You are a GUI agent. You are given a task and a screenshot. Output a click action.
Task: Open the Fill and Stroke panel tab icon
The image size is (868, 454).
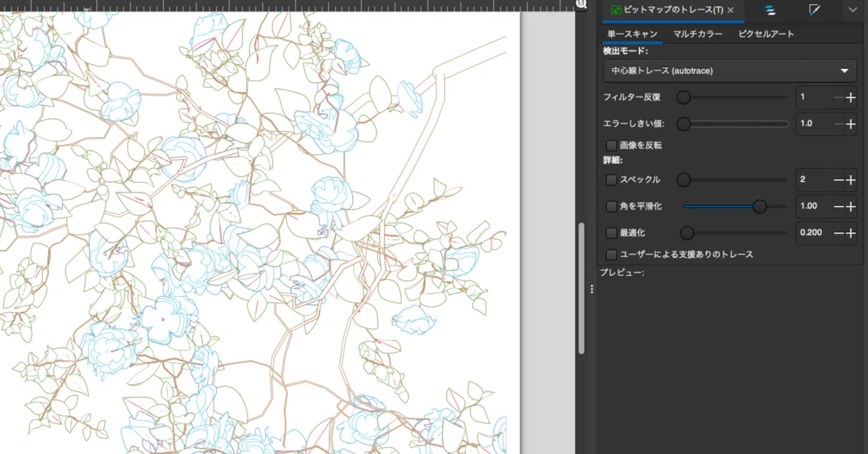click(815, 10)
